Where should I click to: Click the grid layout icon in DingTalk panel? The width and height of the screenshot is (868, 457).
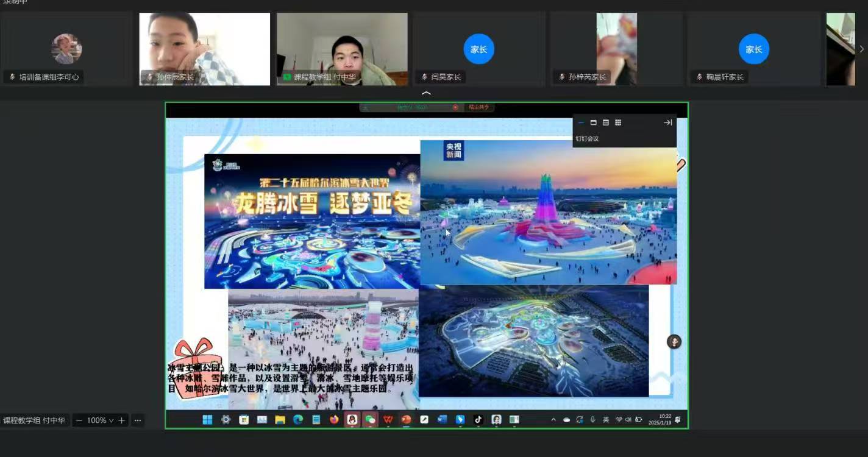618,122
